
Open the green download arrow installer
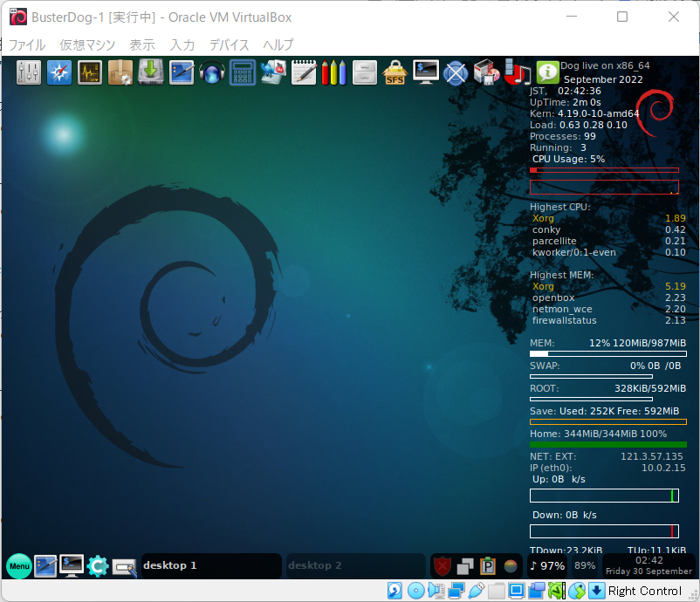tap(151, 72)
